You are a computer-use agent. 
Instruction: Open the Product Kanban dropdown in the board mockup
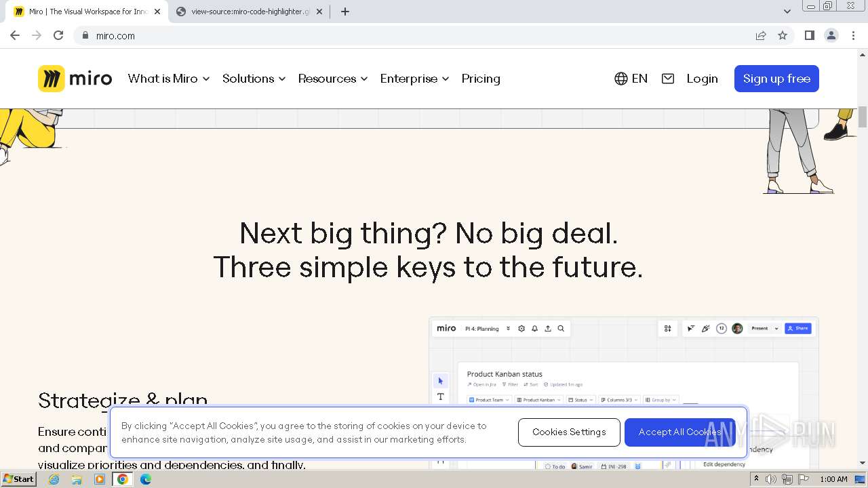click(x=539, y=400)
